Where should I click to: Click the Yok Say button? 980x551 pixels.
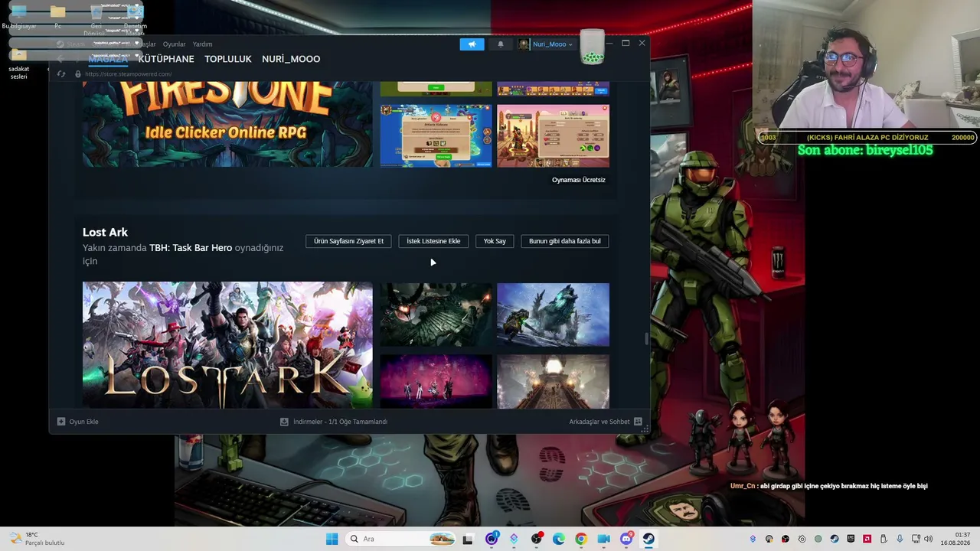tap(495, 241)
